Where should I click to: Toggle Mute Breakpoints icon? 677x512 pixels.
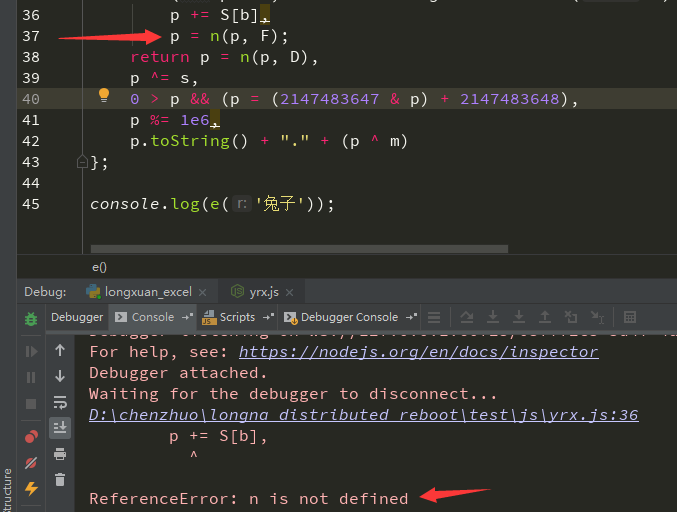tap(31, 463)
